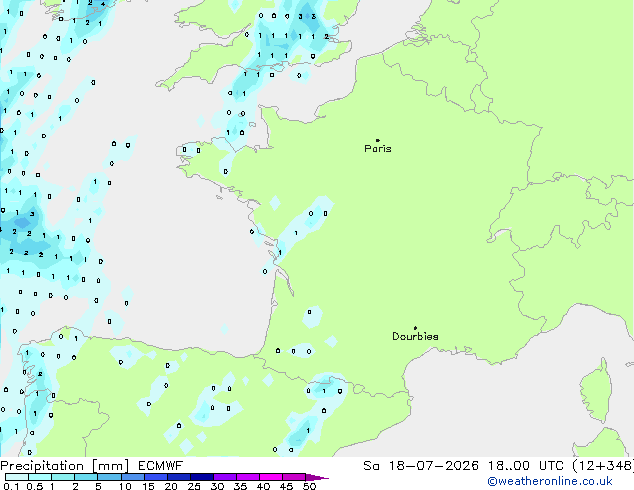This screenshot has width=634, height=490.
Task: Click the date text 'Sa 18-07-2026'
Action: coord(421,466)
